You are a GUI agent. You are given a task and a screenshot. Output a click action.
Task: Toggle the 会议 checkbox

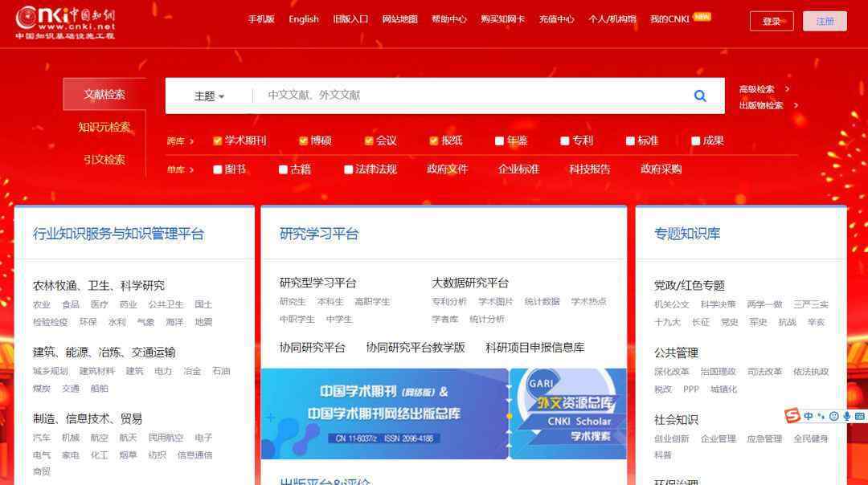[x=369, y=141]
